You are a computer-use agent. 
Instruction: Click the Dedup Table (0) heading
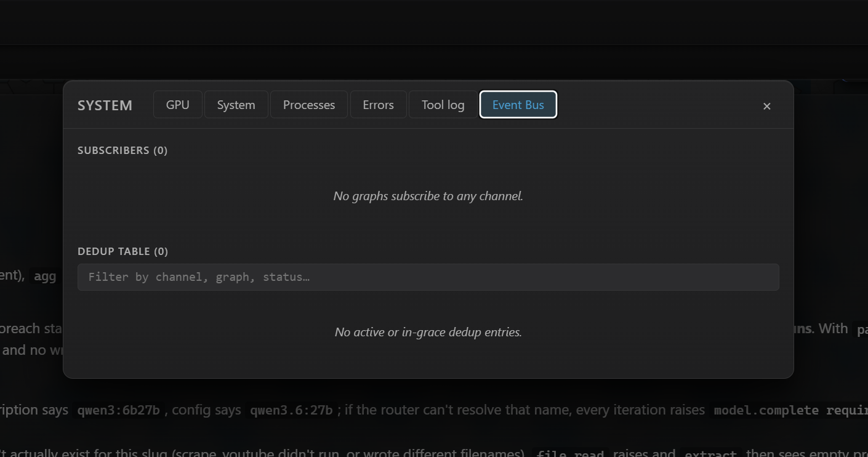point(123,251)
